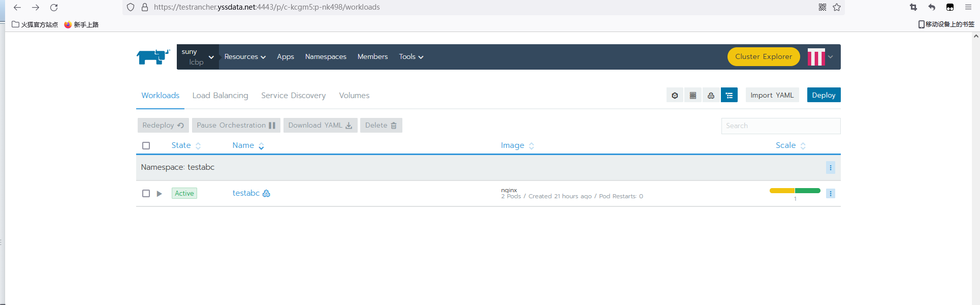
Task: Switch to the Volumes tab
Action: pyautogui.click(x=354, y=96)
